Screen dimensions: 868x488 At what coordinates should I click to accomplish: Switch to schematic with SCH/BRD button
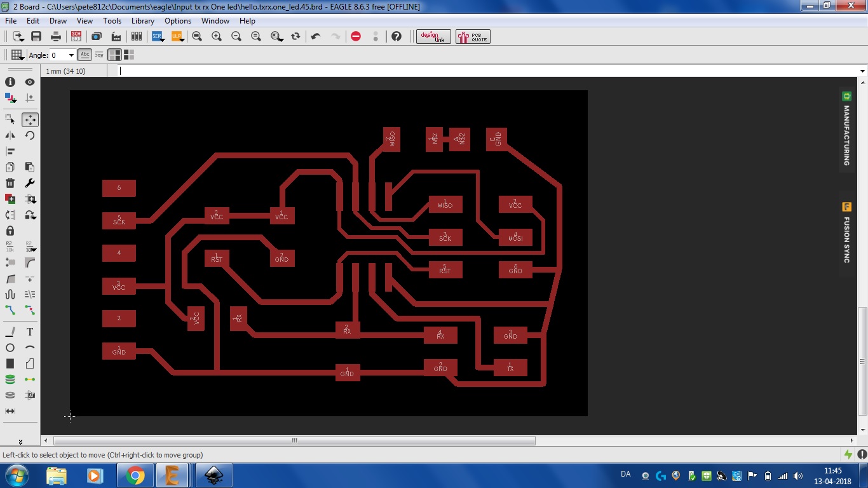pos(76,36)
